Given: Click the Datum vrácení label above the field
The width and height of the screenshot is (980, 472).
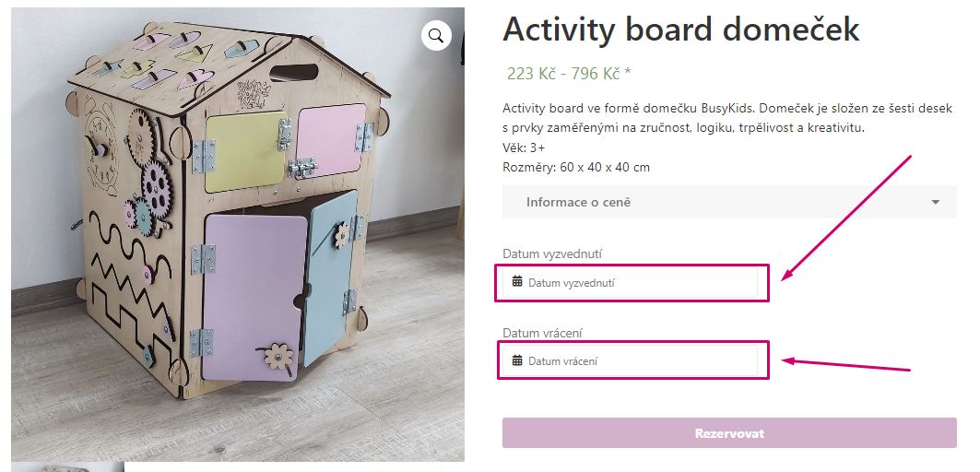Looking at the screenshot, I should (543, 332).
